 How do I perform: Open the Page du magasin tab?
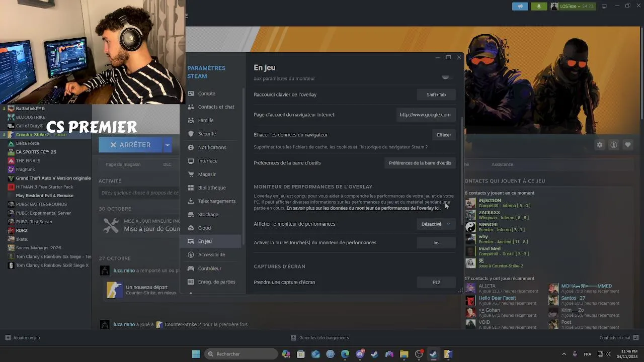coord(123,164)
